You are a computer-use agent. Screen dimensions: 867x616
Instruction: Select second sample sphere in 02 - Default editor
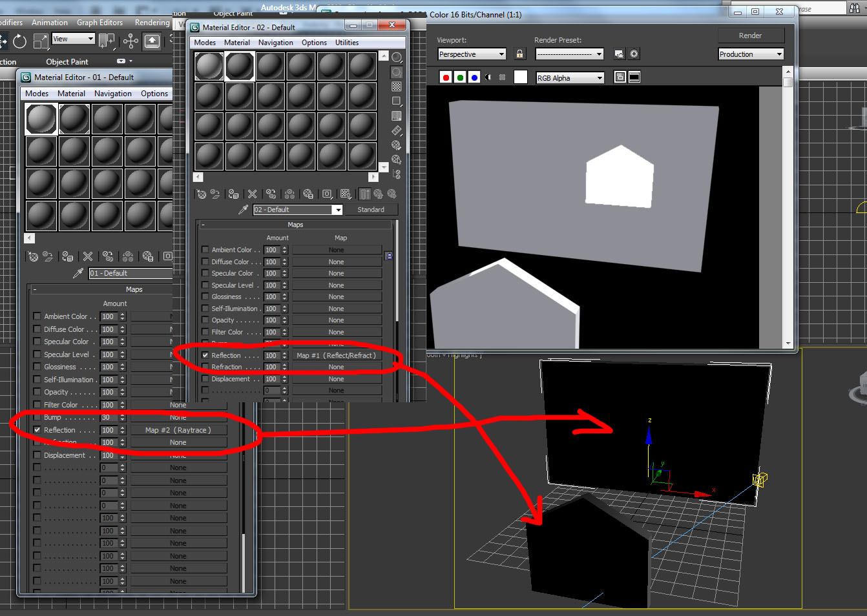pos(240,66)
